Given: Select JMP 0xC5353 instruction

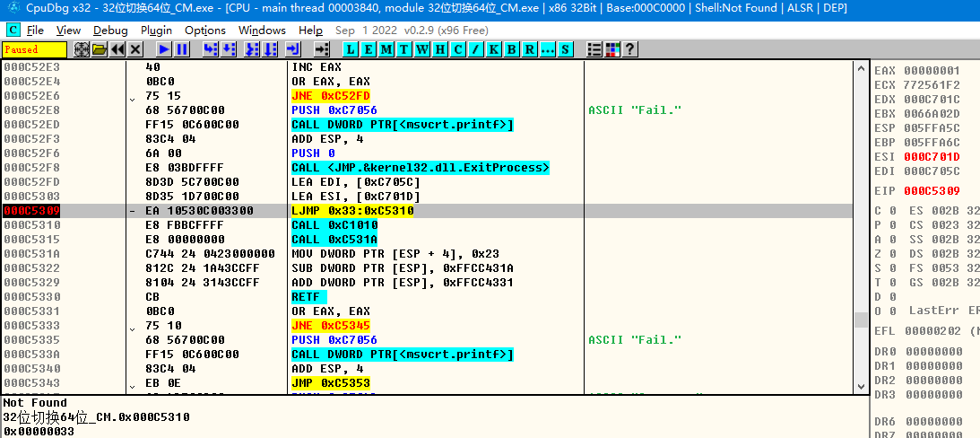Looking at the screenshot, I should coord(331,382).
